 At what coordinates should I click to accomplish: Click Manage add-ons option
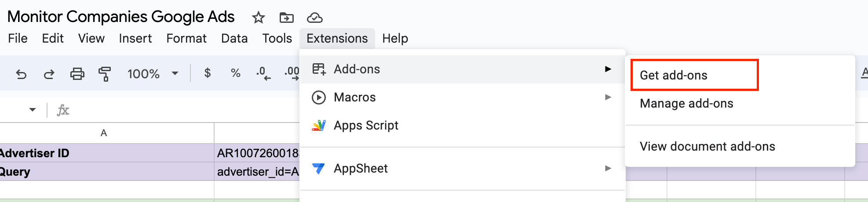pyautogui.click(x=686, y=104)
